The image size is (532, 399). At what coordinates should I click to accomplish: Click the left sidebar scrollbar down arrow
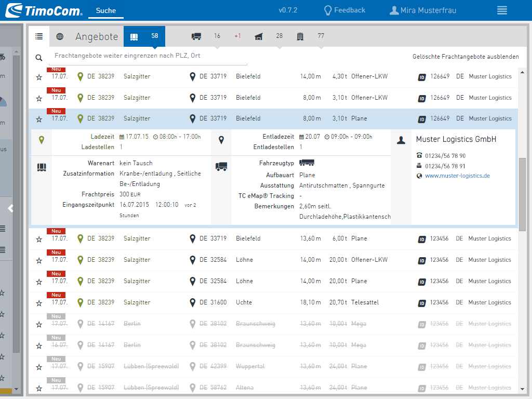(16, 389)
